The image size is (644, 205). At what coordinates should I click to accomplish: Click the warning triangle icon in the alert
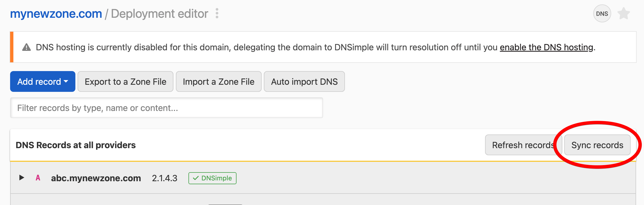[26, 47]
